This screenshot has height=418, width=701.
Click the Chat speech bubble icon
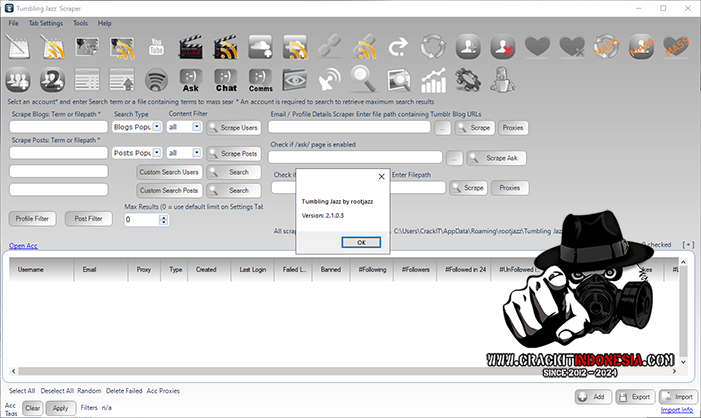point(226,80)
